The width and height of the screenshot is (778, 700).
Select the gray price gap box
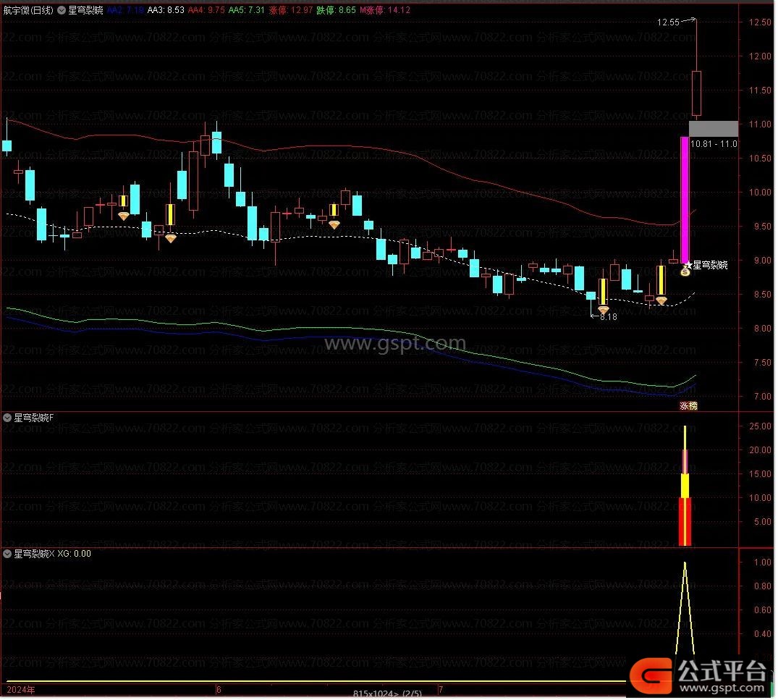[x=714, y=129]
